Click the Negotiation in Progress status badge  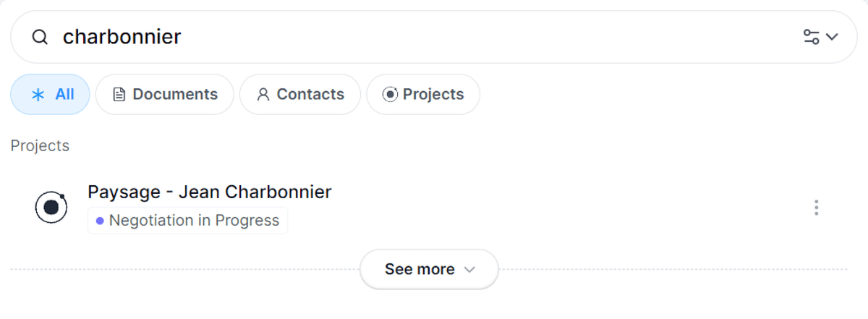(x=188, y=221)
